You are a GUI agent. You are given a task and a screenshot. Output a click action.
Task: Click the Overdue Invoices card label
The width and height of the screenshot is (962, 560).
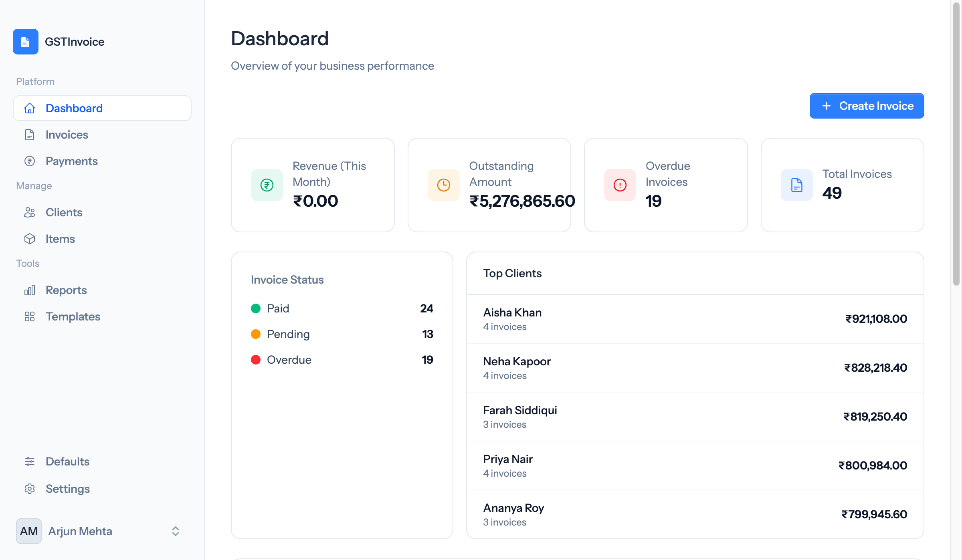pyautogui.click(x=668, y=174)
